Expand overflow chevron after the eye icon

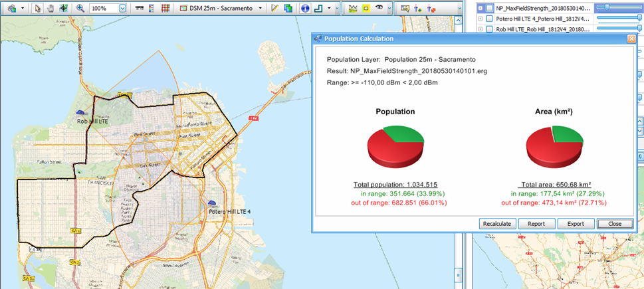[389, 8]
